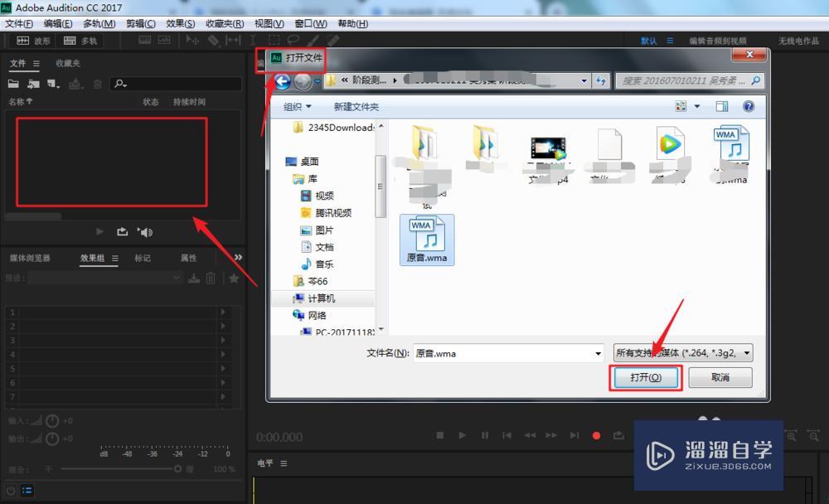Open the 编辑(E) menu
The height and width of the screenshot is (504, 829).
[x=58, y=24]
